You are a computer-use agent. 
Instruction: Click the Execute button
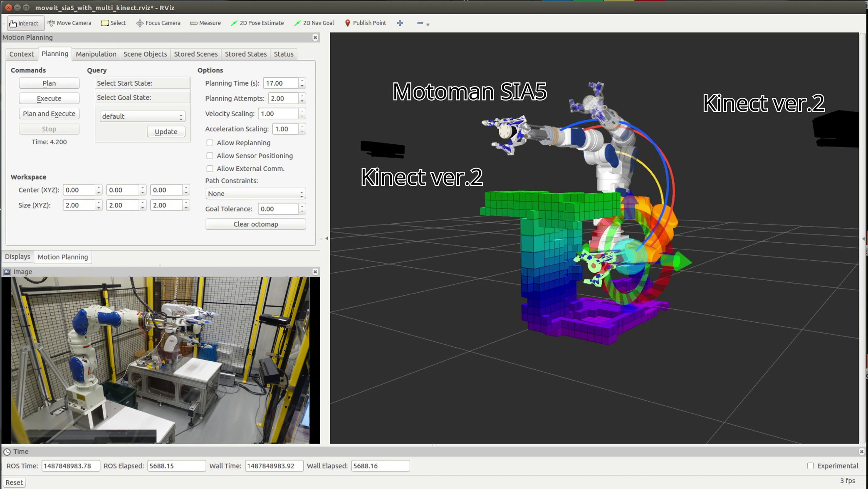tap(49, 99)
